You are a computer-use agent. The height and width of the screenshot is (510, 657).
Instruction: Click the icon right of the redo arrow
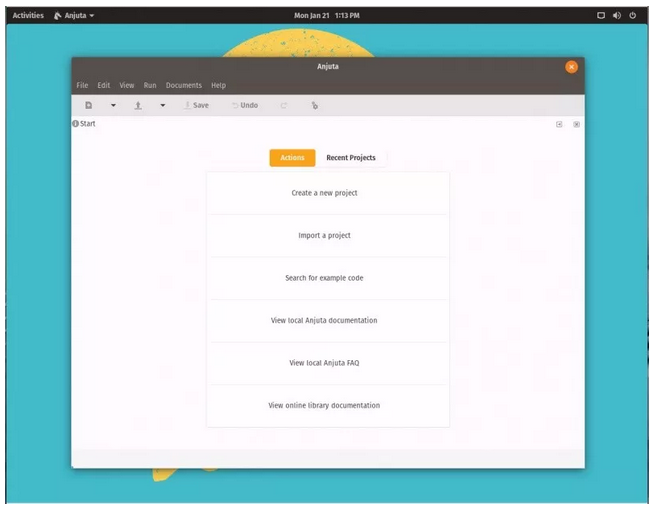(x=315, y=106)
